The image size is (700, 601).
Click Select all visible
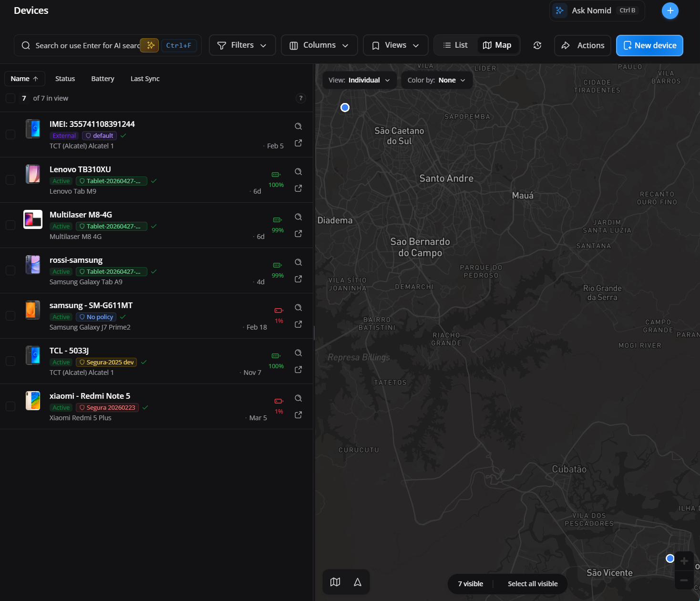533,584
